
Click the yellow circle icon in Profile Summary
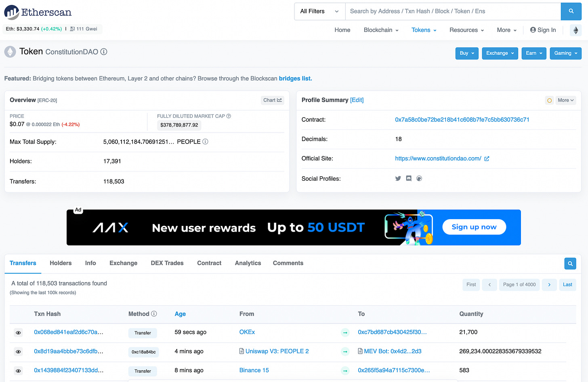pyautogui.click(x=549, y=100)
